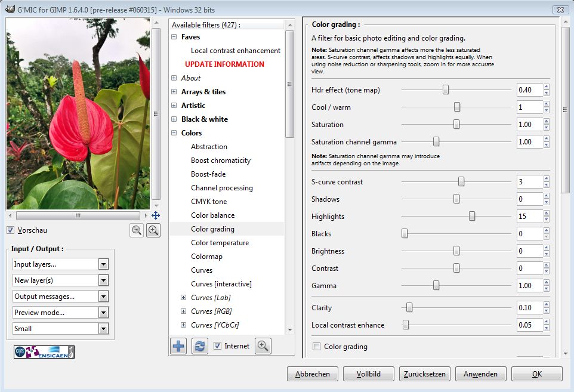Select Local contrast enhancement filter
Screen dimensions: 574x392
click(x=235, y=51)
